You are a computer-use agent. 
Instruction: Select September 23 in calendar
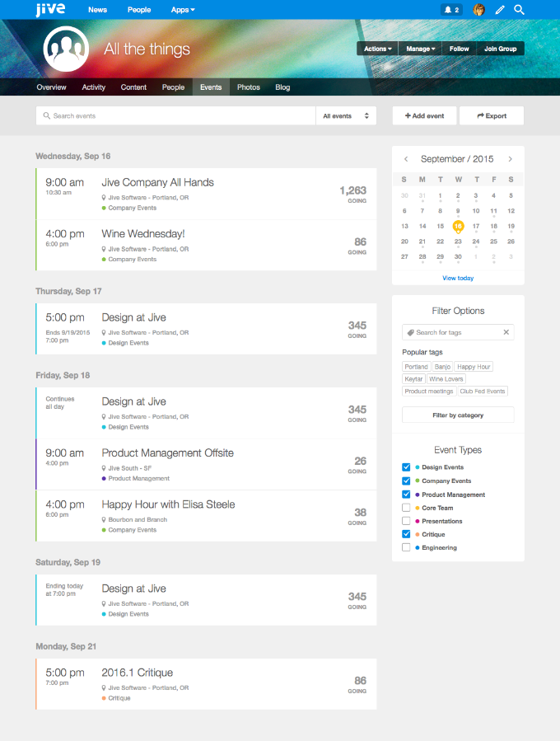[x=458, y=242]
